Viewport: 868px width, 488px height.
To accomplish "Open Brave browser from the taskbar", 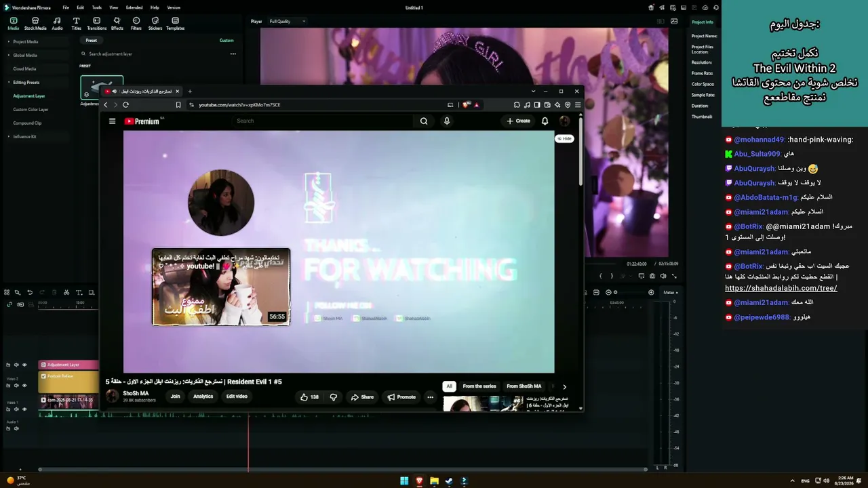I will (419, 481).
